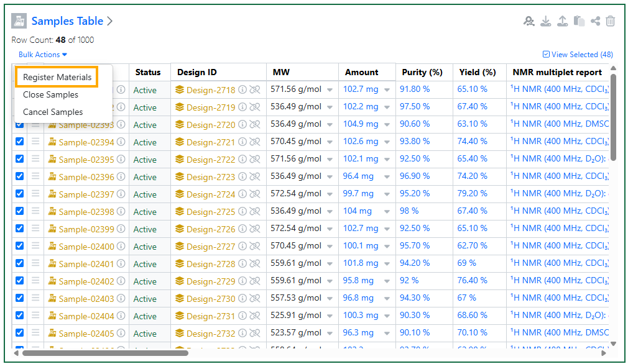Open the Samples Table title link

click(x=67, y=20)
